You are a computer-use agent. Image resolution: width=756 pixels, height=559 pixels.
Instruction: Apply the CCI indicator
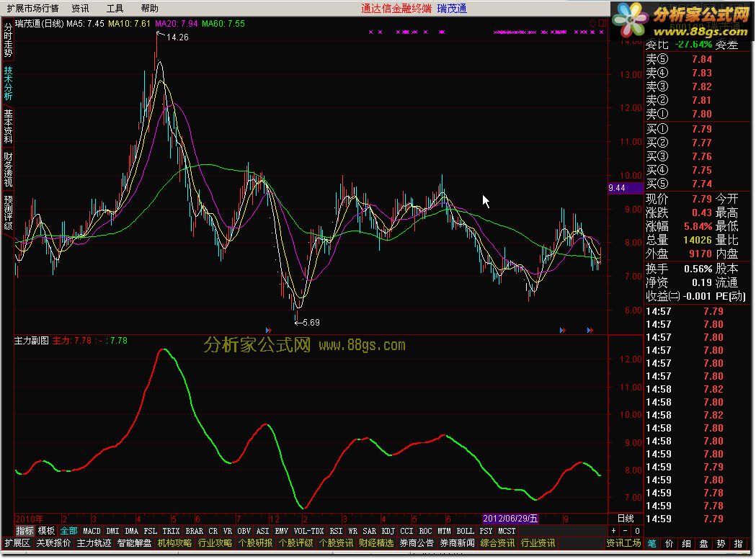(x=407, y=531)
